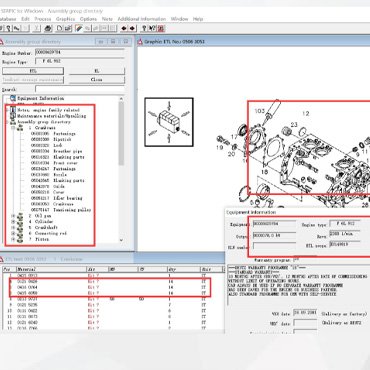Click part callout 23 in the graphic
The height and width of the screenshot is (370, 370).
pos(294,125)
